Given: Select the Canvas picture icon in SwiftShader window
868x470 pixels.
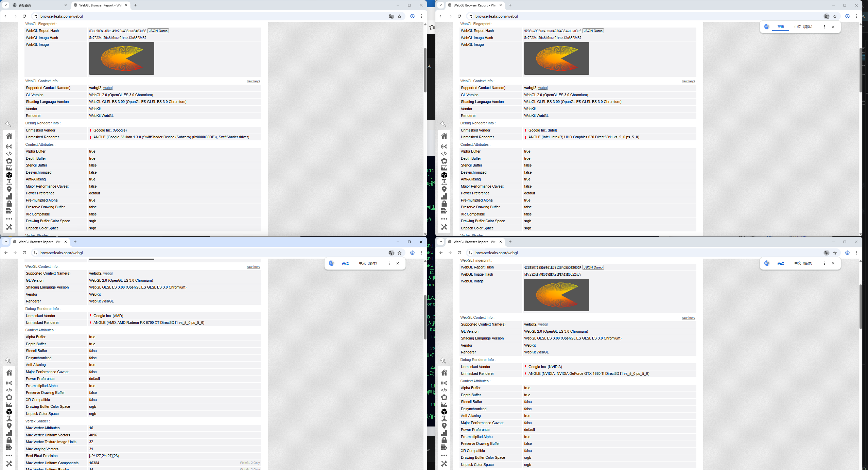Looking at the screenshot, I should click(x=9, y=168).
